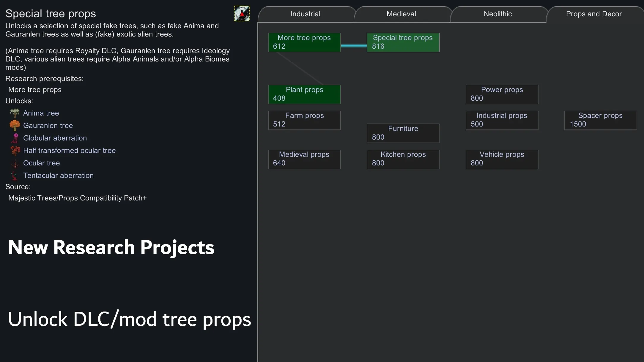Select the Neolithic tab
The image size is (644, 362).
click(497, 14)
